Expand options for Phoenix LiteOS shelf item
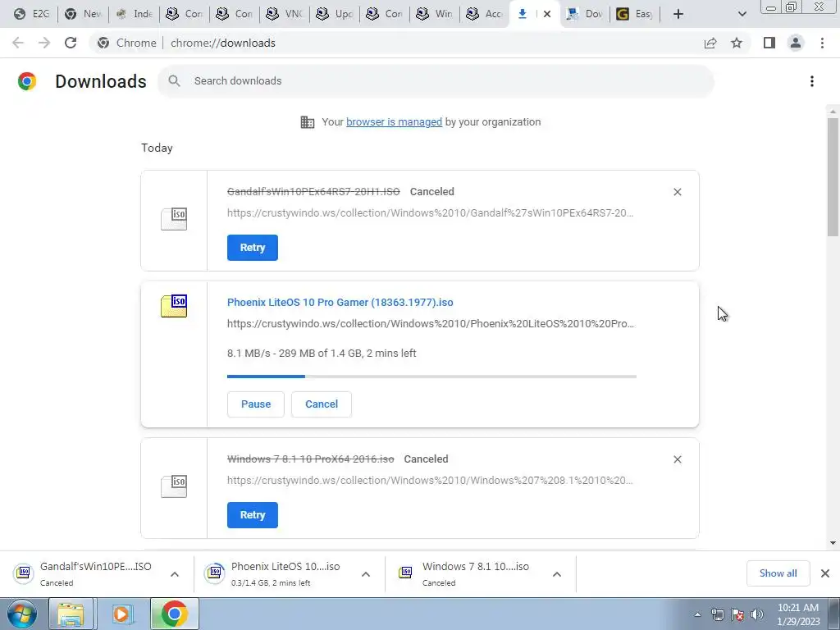Screen dimensions: 840x630 (366, 574)
